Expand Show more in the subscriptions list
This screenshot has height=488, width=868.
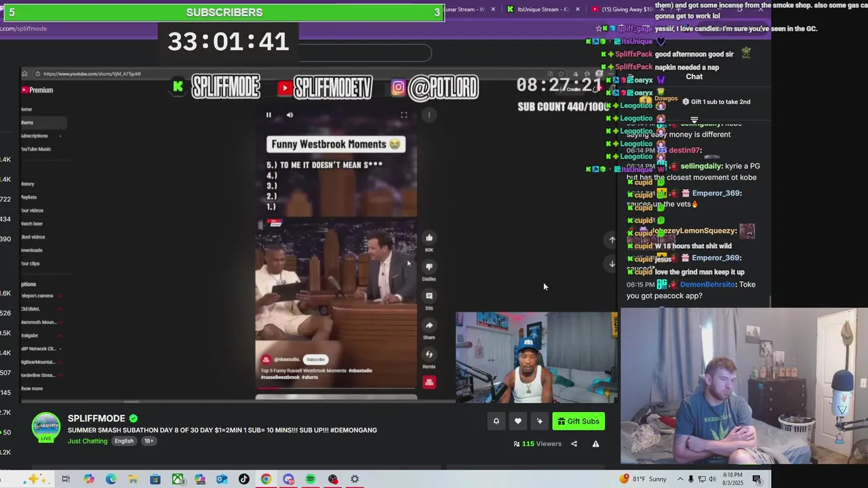(x=32, y=388)
